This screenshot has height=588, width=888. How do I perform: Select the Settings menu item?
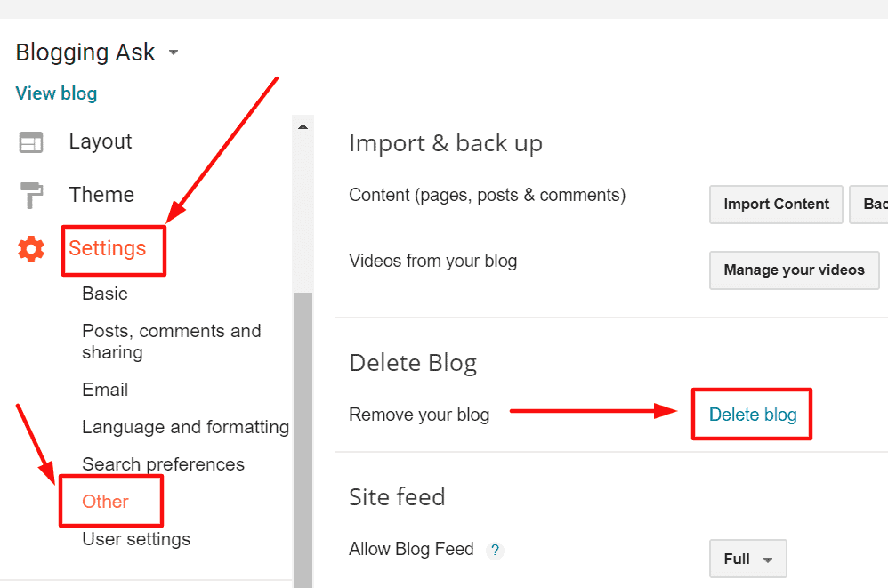pyautogui.click(x=108, y=248)
